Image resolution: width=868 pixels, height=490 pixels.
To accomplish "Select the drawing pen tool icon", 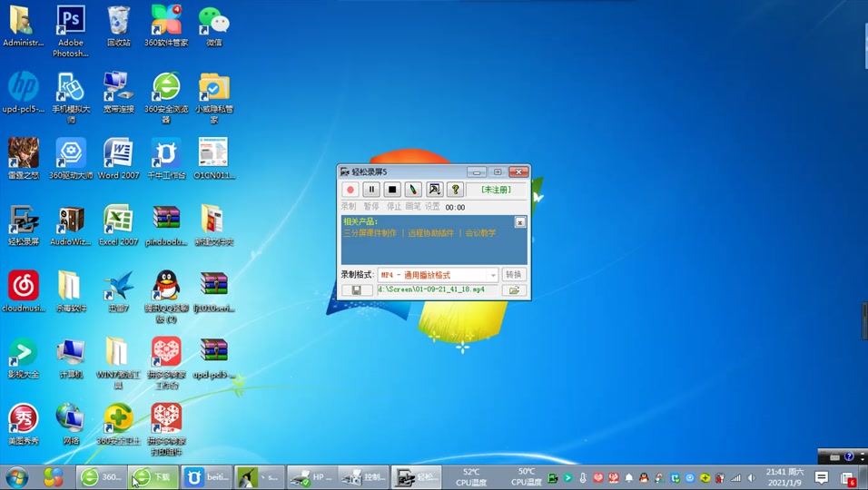I will (x=413, y=190).
